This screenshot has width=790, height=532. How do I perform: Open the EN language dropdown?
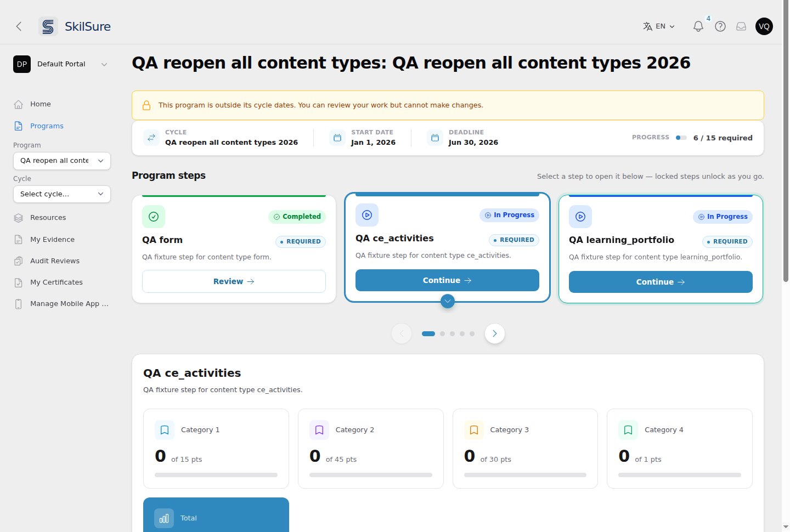659,26
